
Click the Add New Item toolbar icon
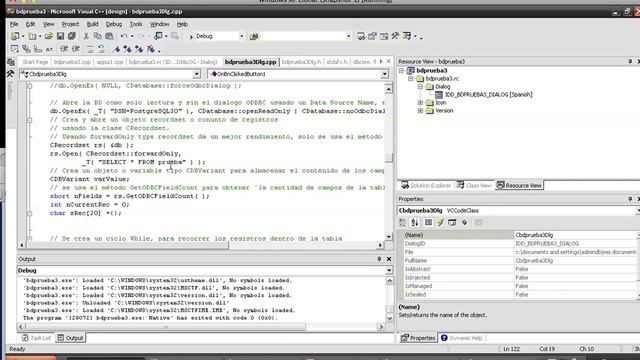click(x=32, y=36)
